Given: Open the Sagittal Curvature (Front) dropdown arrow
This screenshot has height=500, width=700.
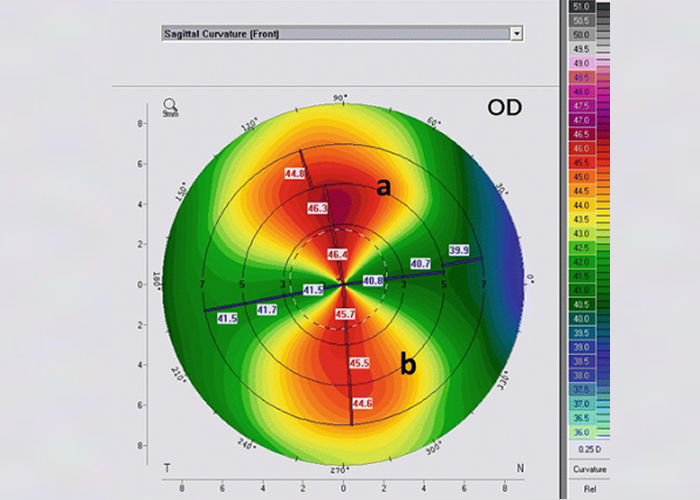Looking at the screenshot, I should [516, 34].
